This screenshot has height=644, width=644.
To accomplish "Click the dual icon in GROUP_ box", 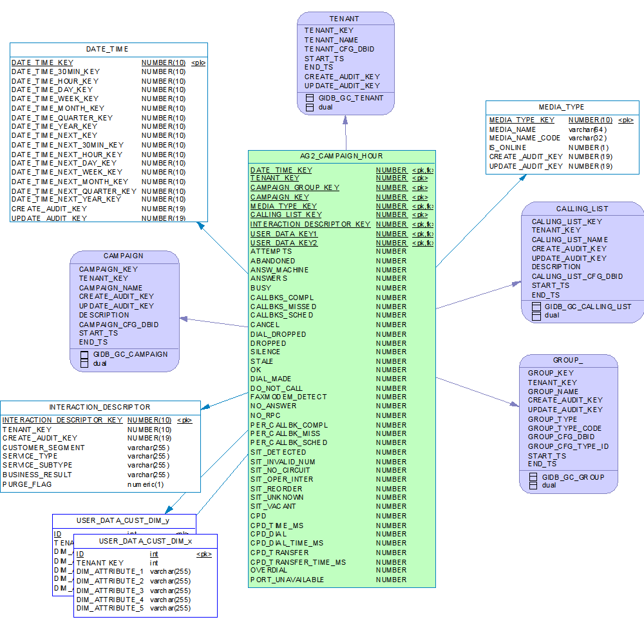I will 533,486.
